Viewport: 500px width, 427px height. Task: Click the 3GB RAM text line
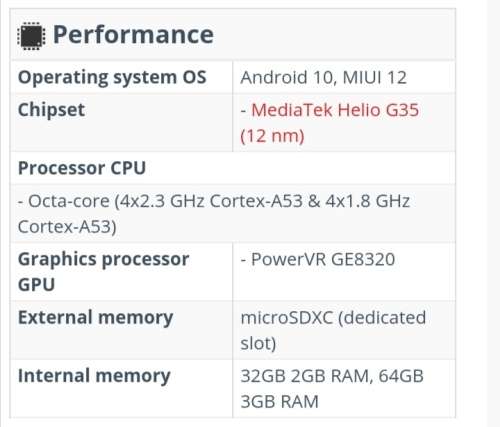279,402
